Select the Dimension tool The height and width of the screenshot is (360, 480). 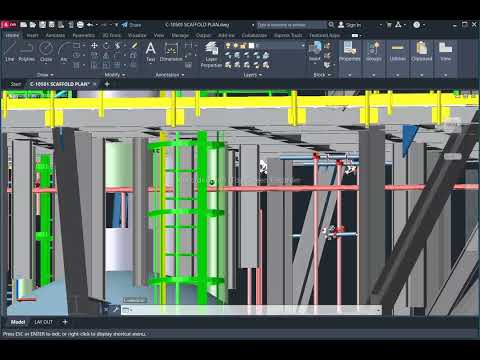[x=171, y=52]
